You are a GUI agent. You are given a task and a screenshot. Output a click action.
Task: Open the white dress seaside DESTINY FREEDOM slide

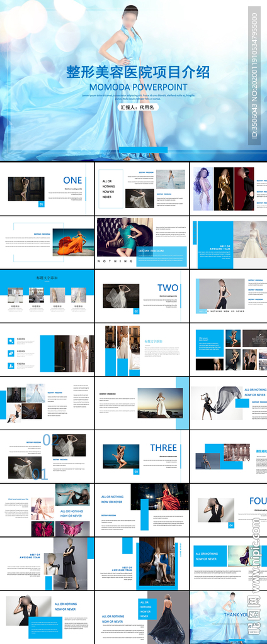[x=142, y=403]
